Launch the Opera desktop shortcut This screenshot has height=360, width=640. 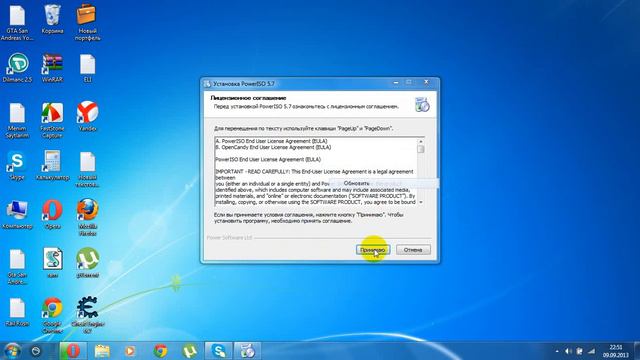52,214
